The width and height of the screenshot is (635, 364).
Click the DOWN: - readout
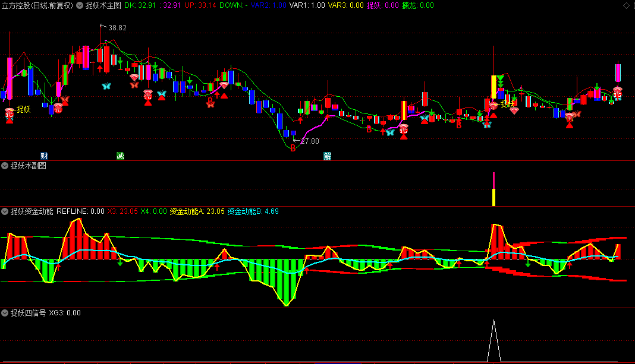(234, 5)
